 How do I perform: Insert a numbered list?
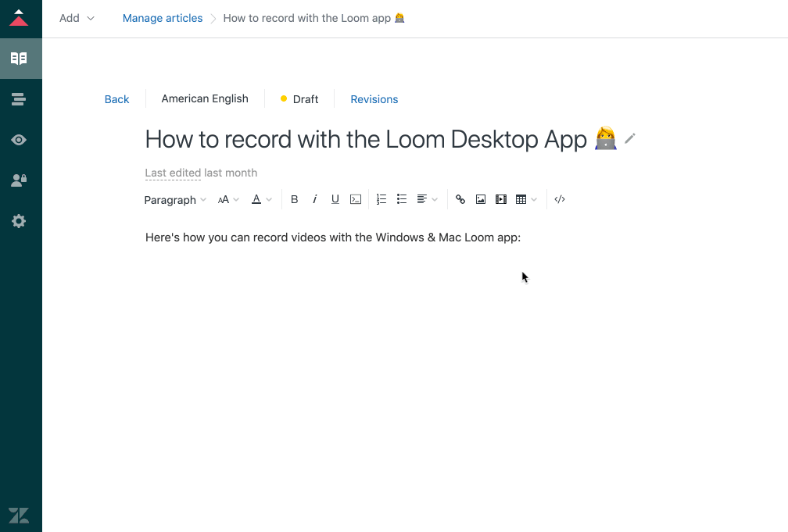click(381, 199)
